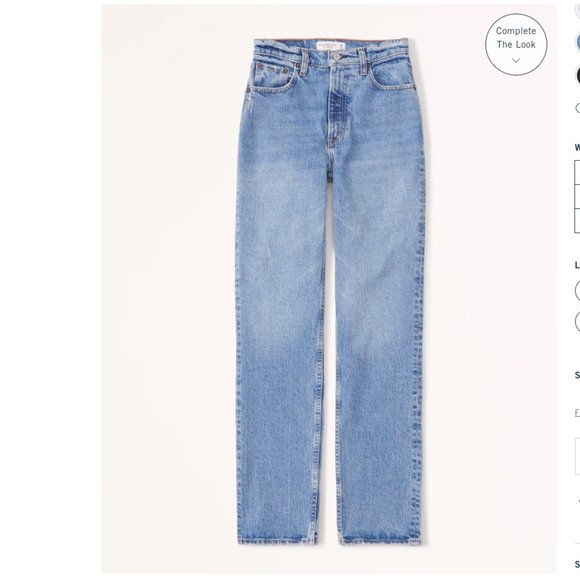The width and height of the screenshot is (580, 580).
Task: Open the Complete The Look circular button
Action: coord(516,44)
